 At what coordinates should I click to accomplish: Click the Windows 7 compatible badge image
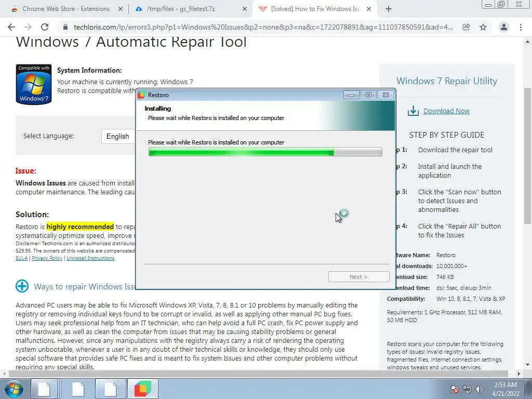(34, 84)
